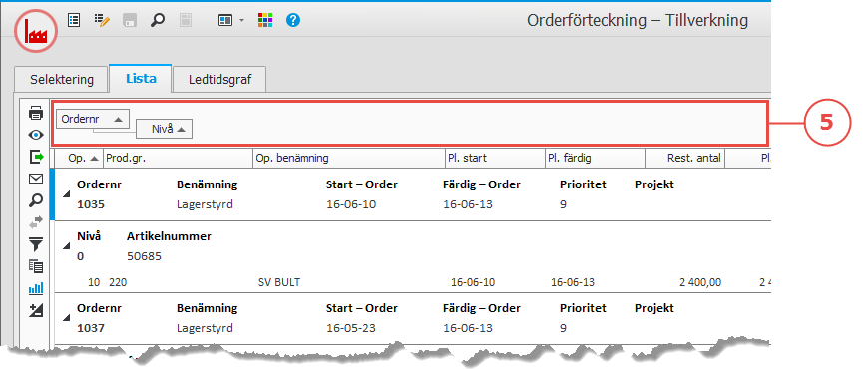Switch to the Selektering tab

62,79
